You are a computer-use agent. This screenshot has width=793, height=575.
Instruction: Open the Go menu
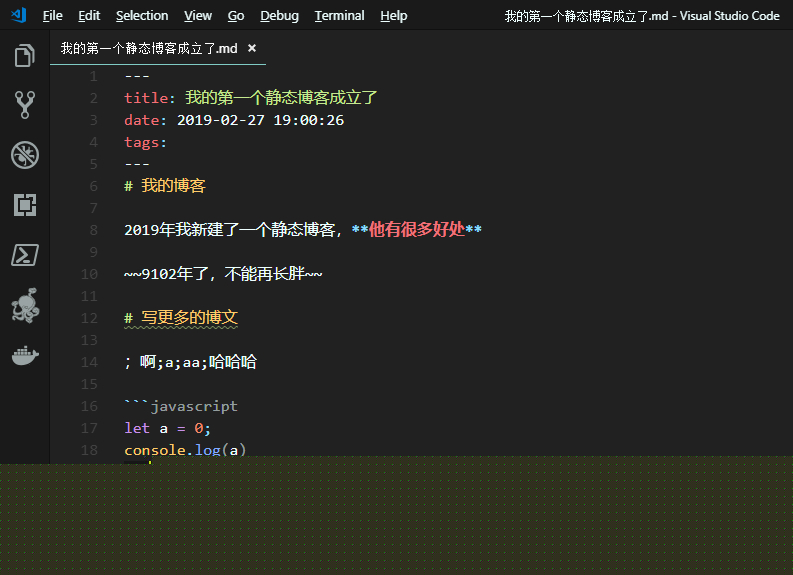[236, 16]
